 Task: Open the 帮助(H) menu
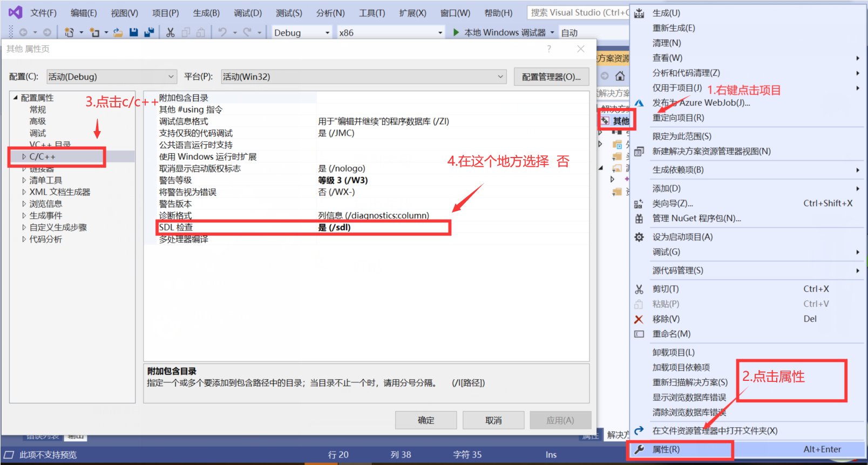pyautogui.click(x=498, y=13)
